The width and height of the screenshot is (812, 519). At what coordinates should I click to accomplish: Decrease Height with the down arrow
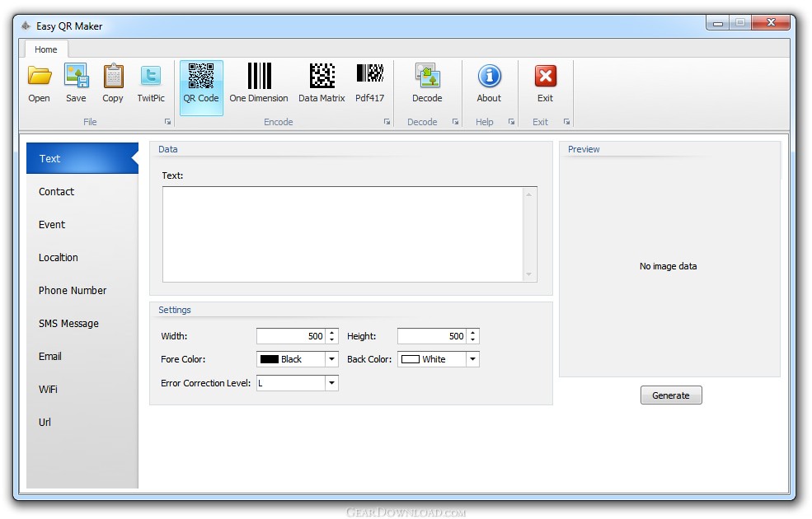(472, 340)
